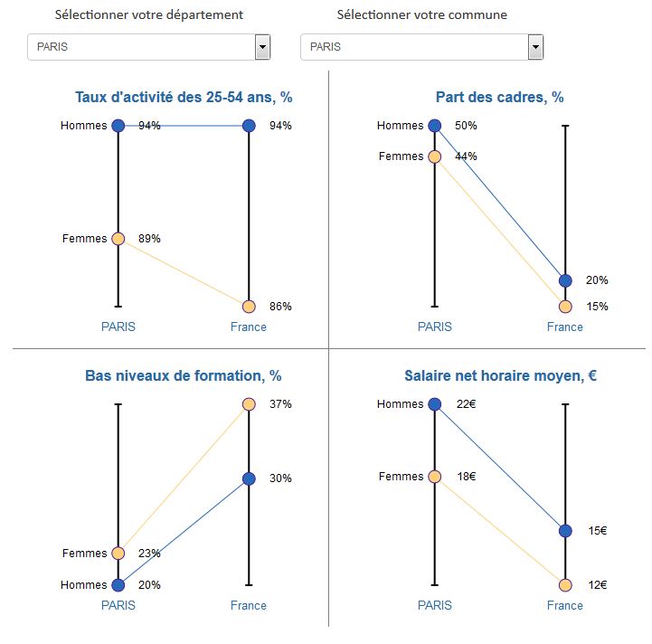Click the Hommes 94% marker for PARIS

coord(118,126)
